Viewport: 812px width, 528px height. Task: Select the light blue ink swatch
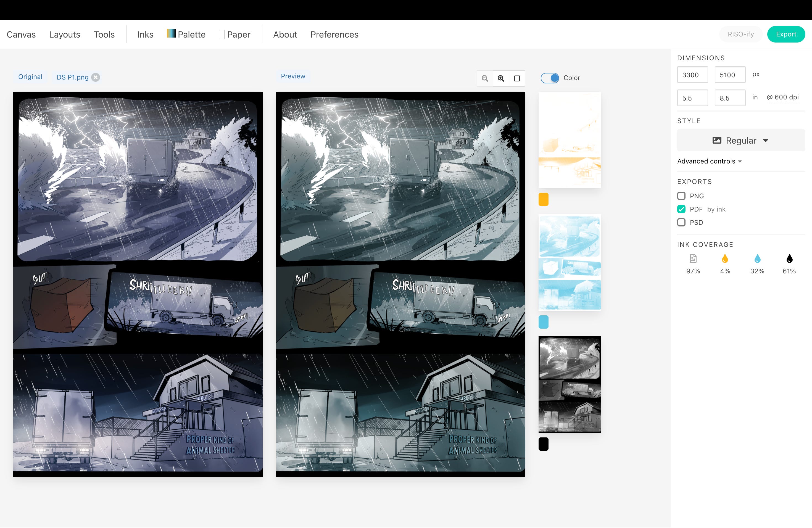click(x=543, y=322)
